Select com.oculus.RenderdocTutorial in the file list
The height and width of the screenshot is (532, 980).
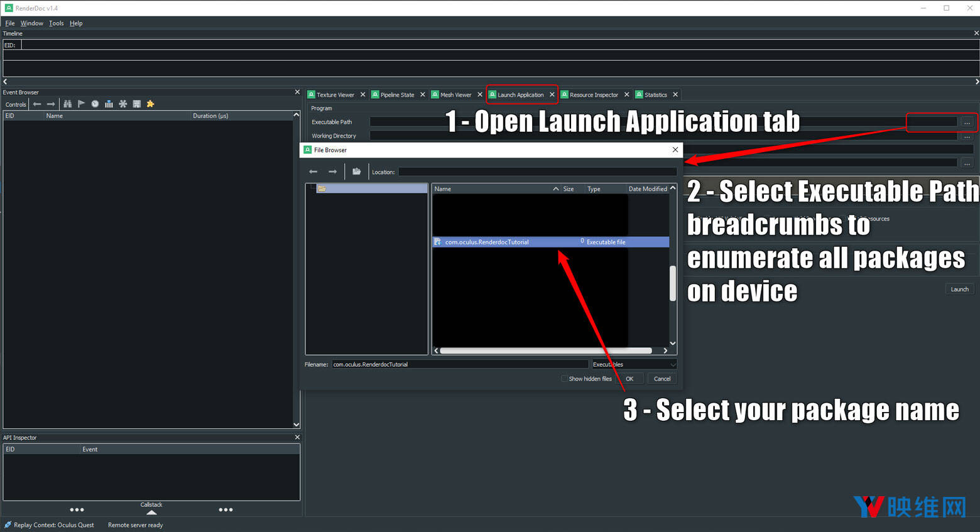pyautogui.click(x=487, y=242)
